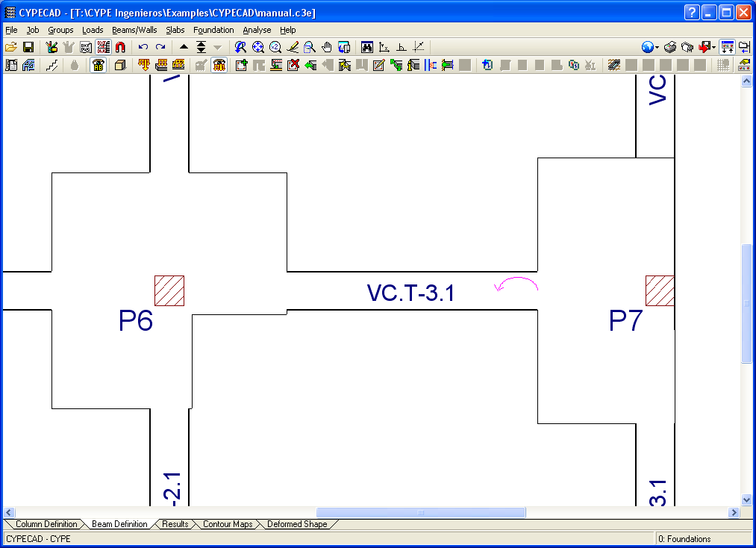Viewport: 756px width, 548px height.
Task: Click the title bar help question button
Action: pyautogui.click(x=691, y=13)
